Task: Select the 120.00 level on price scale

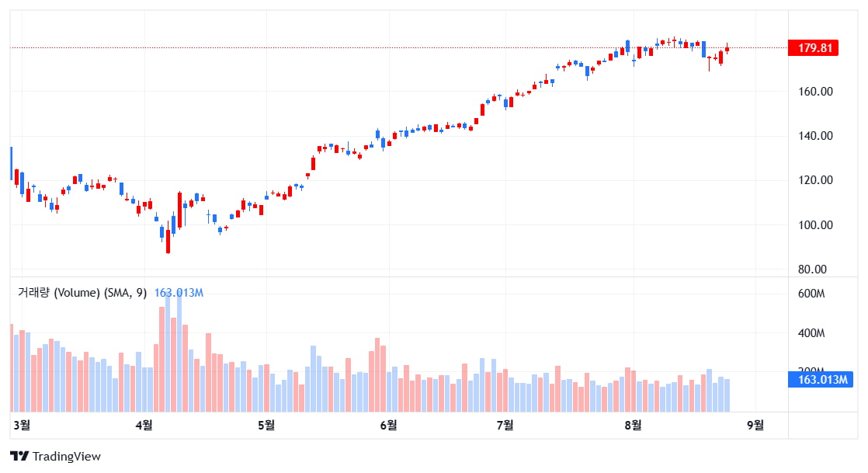Action: point(815,180)
